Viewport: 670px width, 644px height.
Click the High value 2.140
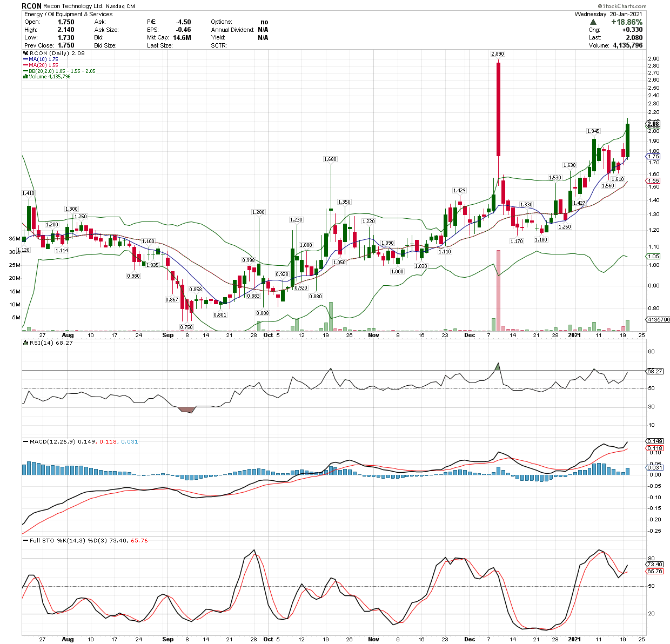point(66,30)
